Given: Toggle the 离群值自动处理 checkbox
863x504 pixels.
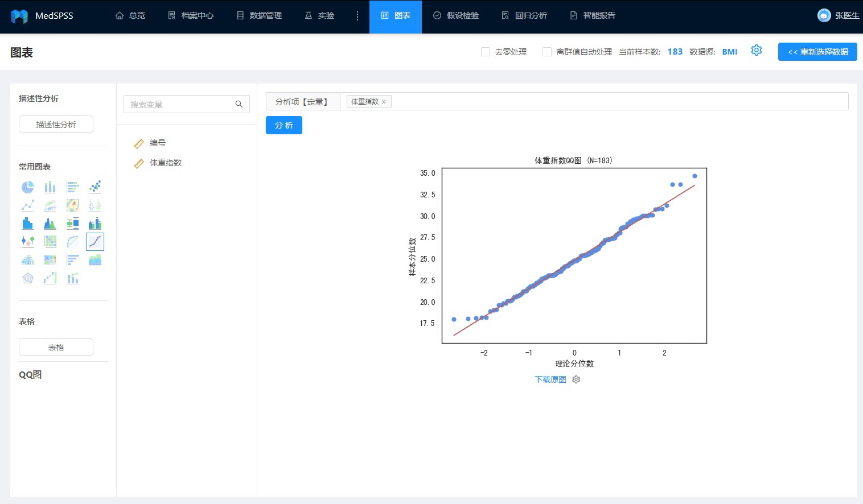Looking at the screenshot, I should click(x=547, y=52).
